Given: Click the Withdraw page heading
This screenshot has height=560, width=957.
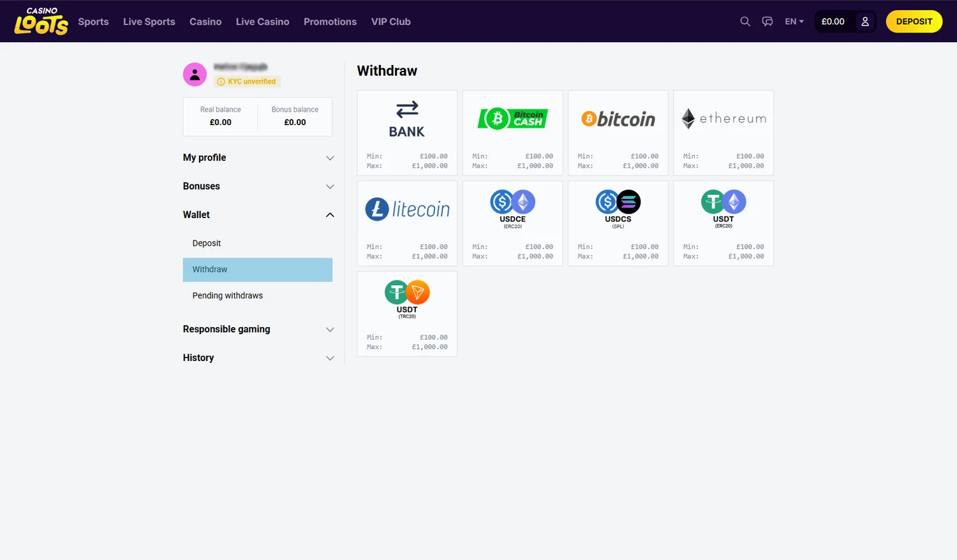Looking at the screenshot, I should point(387,71).
